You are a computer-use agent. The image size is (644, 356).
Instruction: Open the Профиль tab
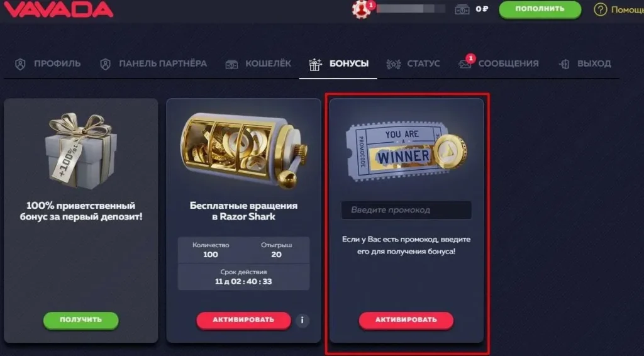pos(48,64)
